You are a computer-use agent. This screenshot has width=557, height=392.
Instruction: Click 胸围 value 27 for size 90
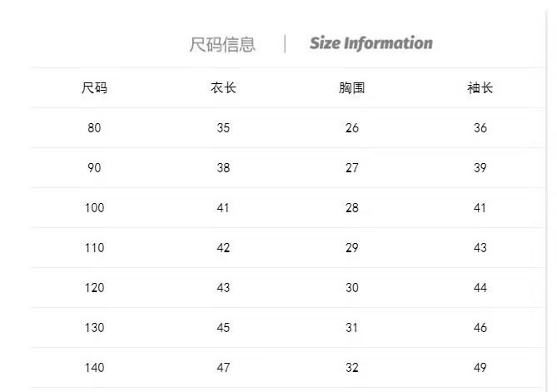click(x=352, y=168)
